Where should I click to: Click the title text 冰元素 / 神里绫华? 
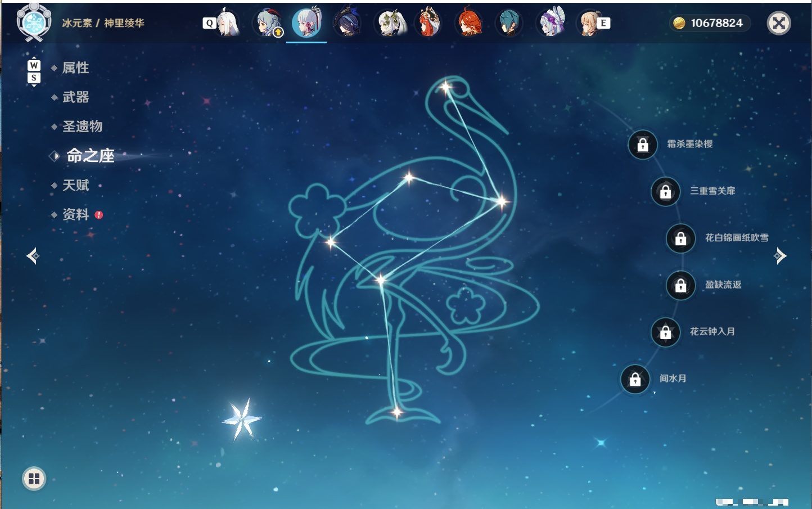[x=103, y=23]
